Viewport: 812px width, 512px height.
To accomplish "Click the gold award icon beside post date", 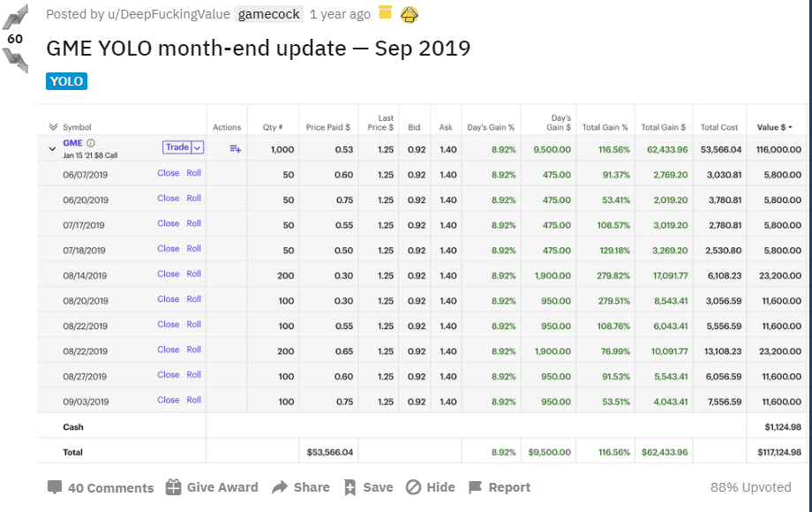I will (385, 12).
